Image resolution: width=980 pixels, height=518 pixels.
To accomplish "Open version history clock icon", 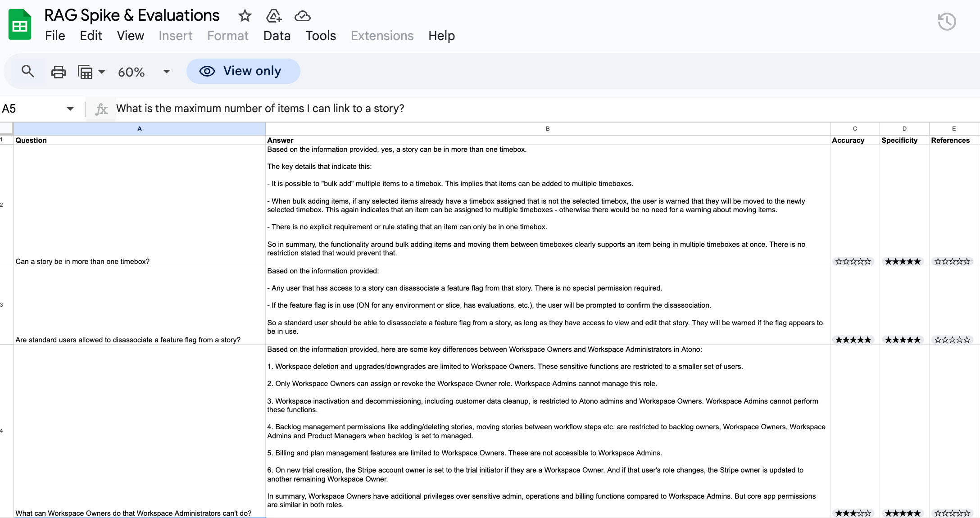I will click(x=947, y=22).
